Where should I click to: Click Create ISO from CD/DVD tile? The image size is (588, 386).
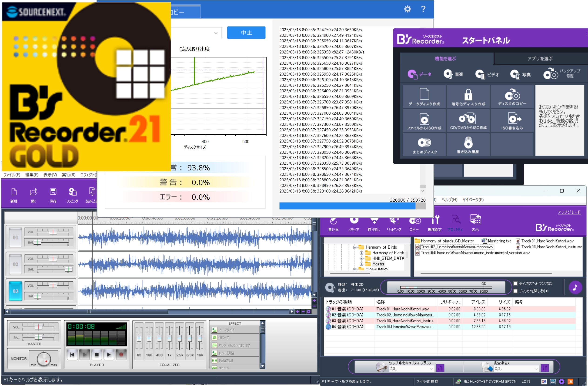[x=468, y=120]
